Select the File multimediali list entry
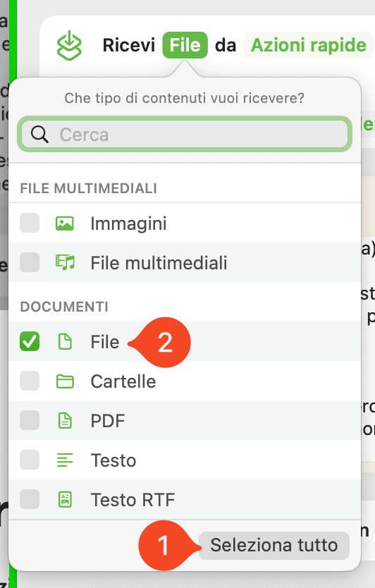The width and height of the screenshot is (375, 588). 185,262
